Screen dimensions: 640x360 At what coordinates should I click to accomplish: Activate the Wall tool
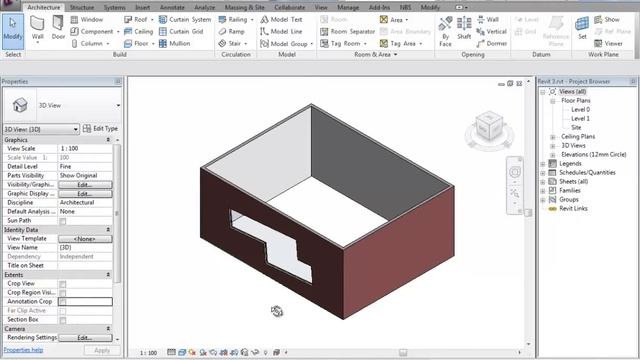click(38, 29)
